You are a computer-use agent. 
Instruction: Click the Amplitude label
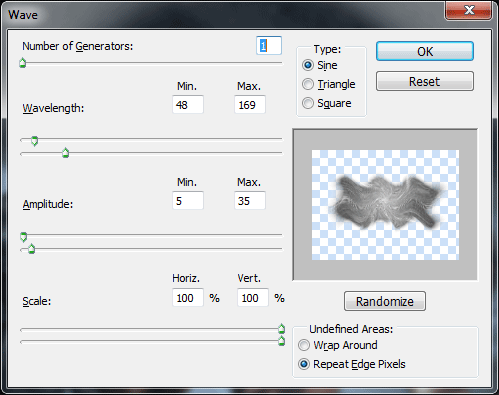click(48, 204)
